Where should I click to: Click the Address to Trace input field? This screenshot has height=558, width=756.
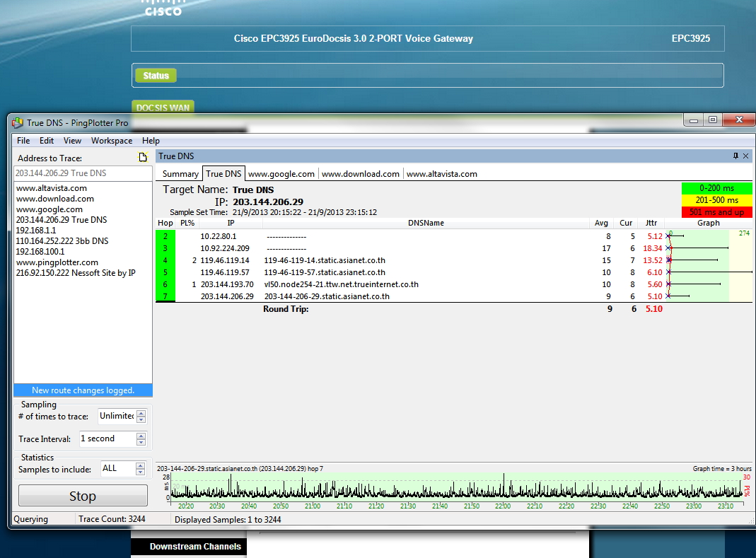click(83, 173)
